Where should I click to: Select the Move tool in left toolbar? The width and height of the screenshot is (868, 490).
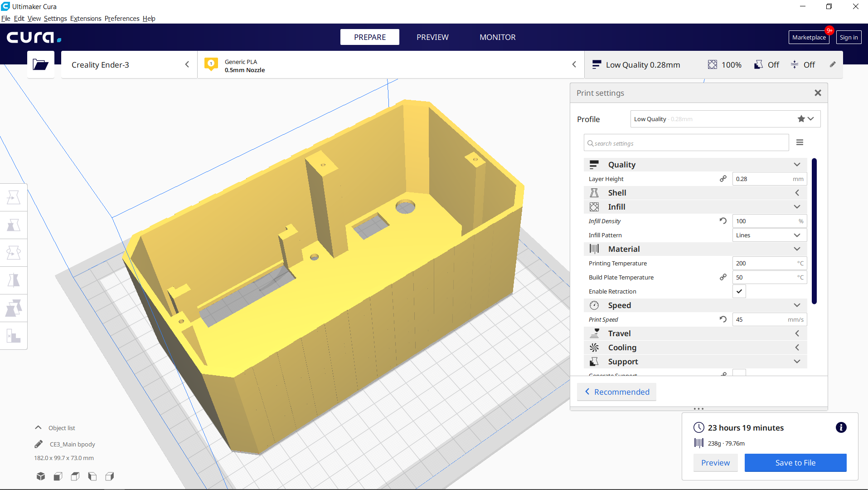coord(14,197)
